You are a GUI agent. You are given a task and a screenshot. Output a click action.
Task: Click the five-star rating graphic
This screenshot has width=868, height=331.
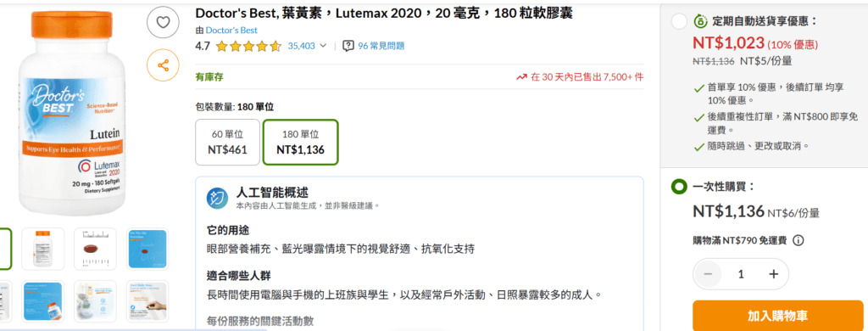pyautogui.click(x=248, y=46)
